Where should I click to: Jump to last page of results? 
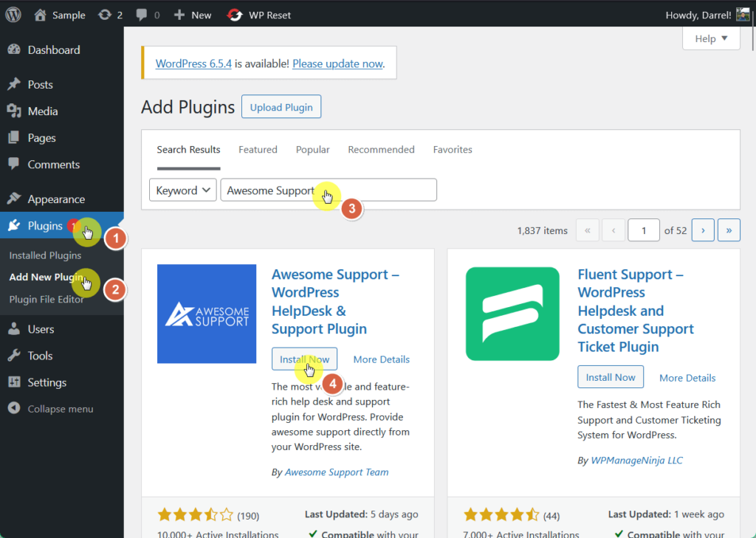(x=729, y=230)
